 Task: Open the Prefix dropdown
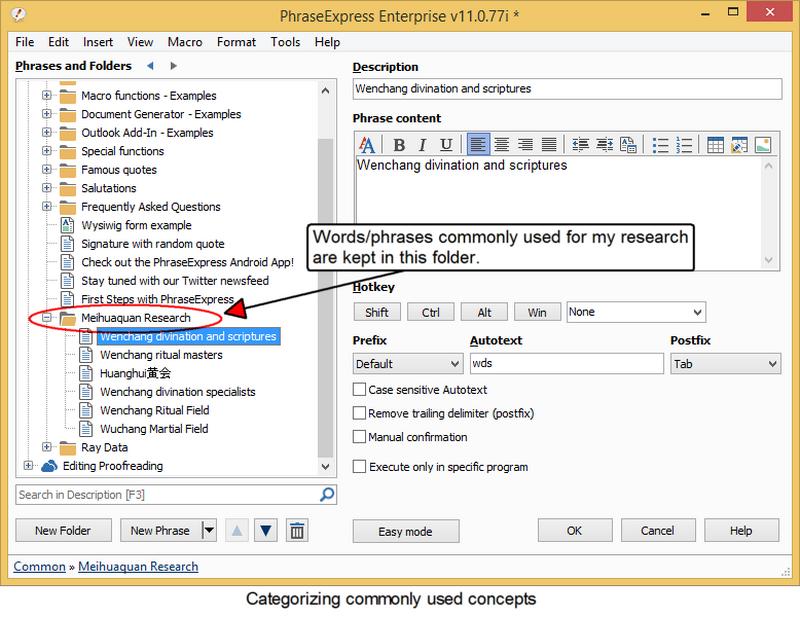pyautogui.click(x=408, y=364)
